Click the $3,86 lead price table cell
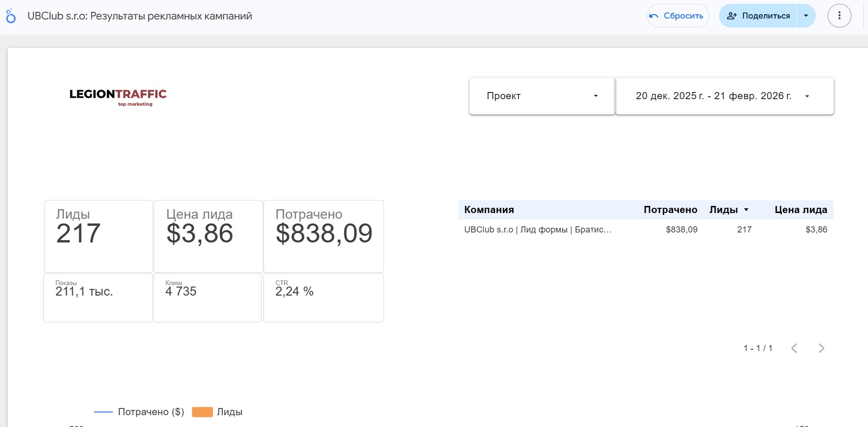Screen dimensions: 868x427 click(816, 230)
